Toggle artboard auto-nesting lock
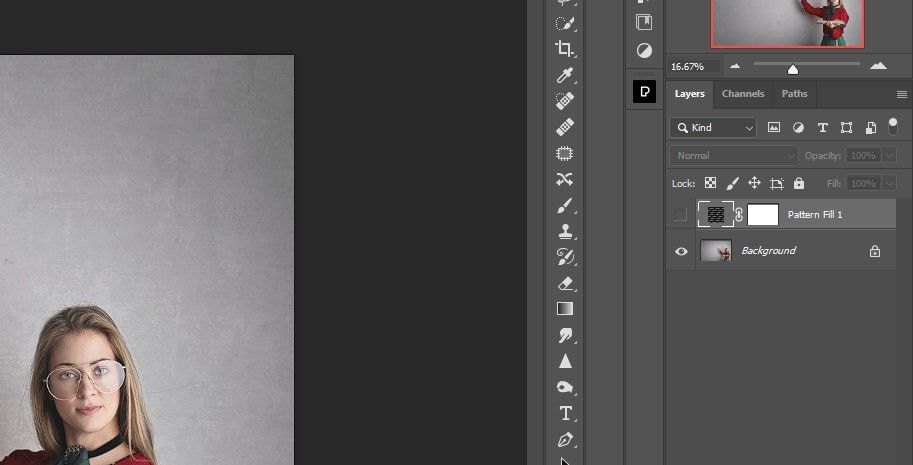 coord(776,184)
